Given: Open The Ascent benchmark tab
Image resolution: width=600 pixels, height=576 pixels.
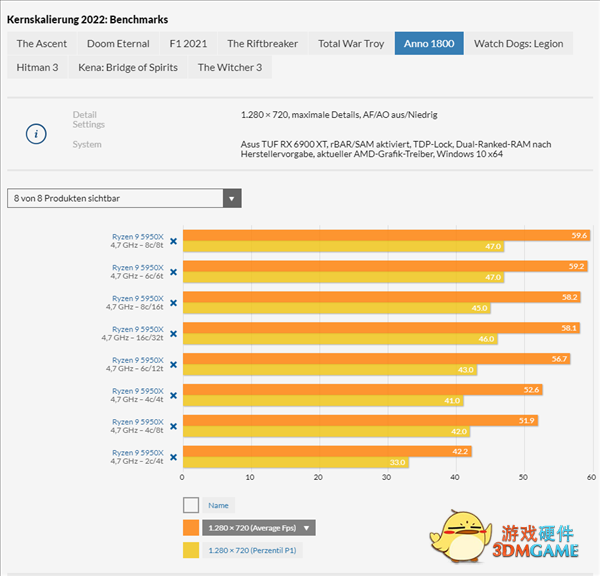Looking at the screenshot, I should [42, 44].
